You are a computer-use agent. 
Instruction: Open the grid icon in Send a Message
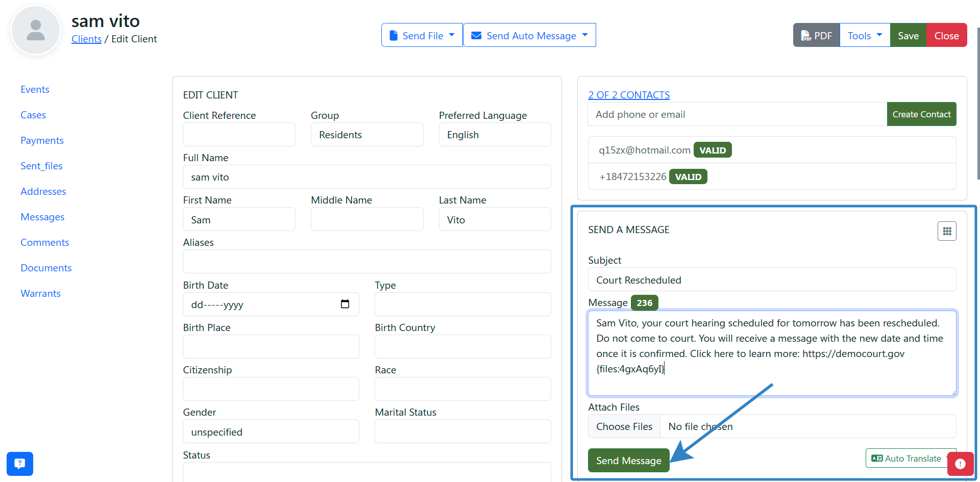(x=947, y=231)
